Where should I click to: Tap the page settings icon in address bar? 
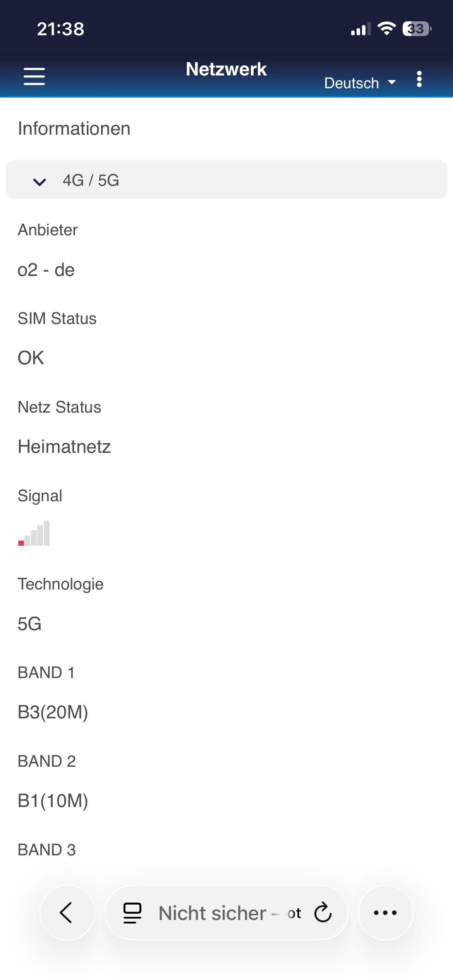tap(132, 913)
